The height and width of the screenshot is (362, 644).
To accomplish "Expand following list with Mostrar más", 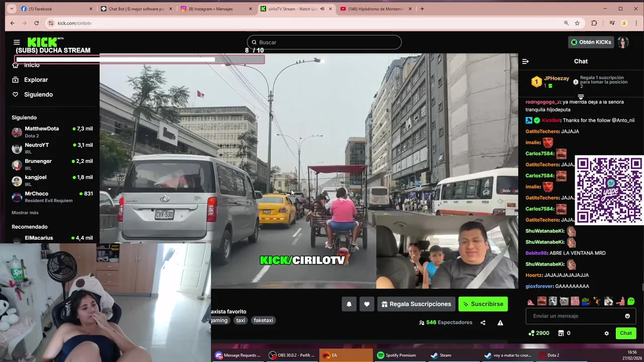I will [25, 213].
